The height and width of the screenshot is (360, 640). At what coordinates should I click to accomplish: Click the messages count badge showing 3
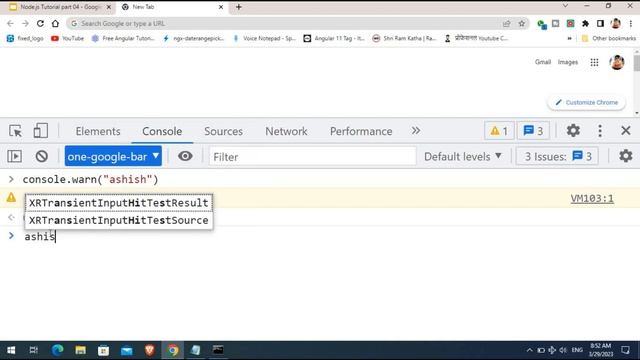pyautogui.click(x=533, y=131)
